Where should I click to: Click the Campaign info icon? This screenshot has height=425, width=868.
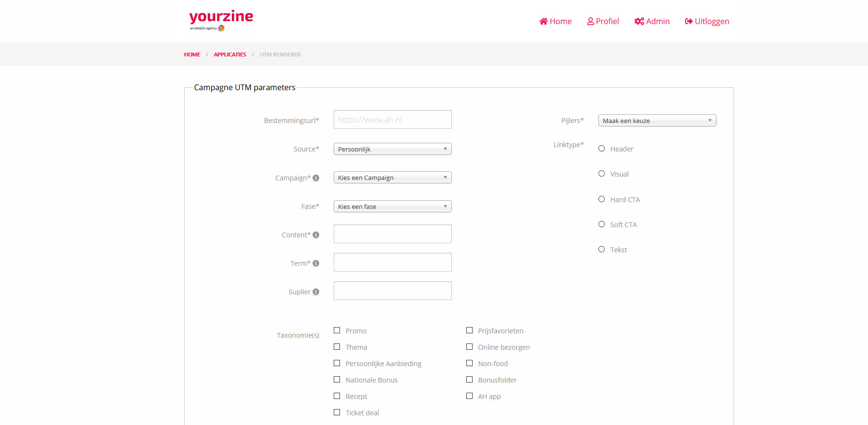(316, 178)
